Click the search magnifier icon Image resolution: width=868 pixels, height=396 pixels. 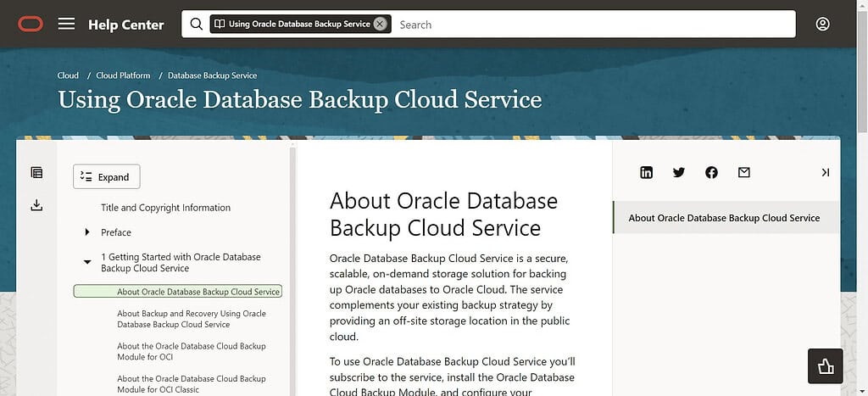(x=196, y=24)
